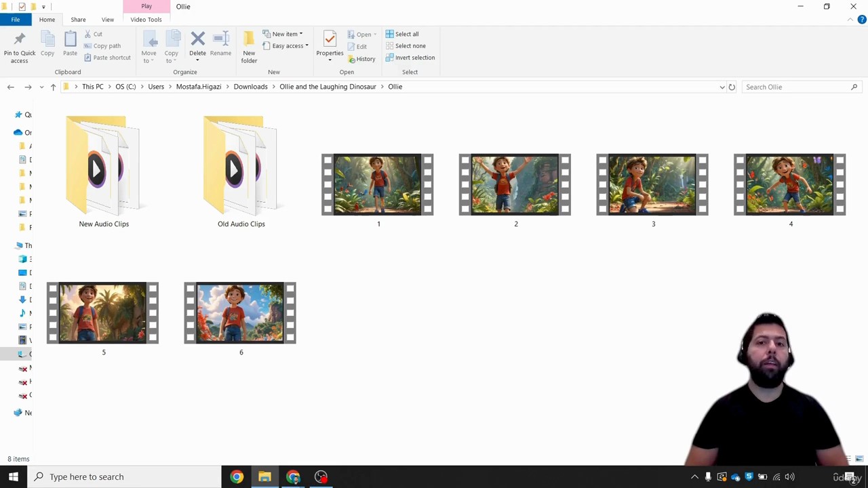868x488 pixels.
Task: Switch to the View ribbon tab
Action: 108,20
